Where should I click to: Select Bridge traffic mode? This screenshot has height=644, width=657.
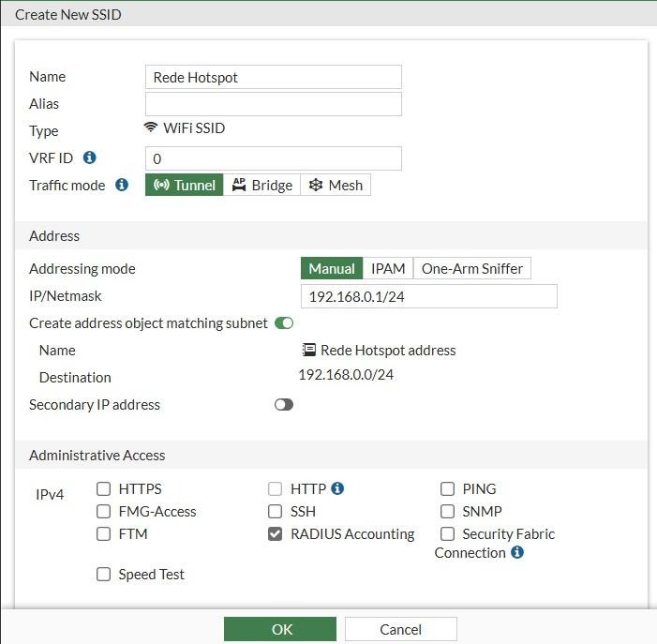tap(261, 186)
